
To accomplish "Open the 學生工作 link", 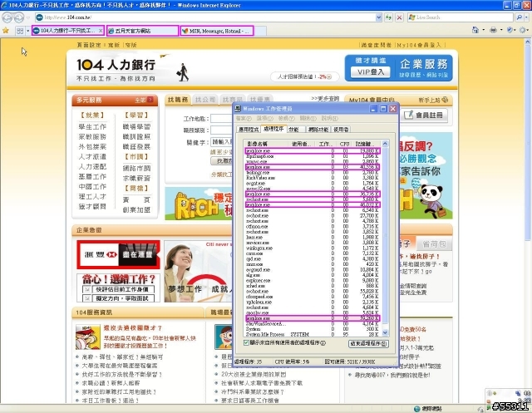I will (92, 127).
